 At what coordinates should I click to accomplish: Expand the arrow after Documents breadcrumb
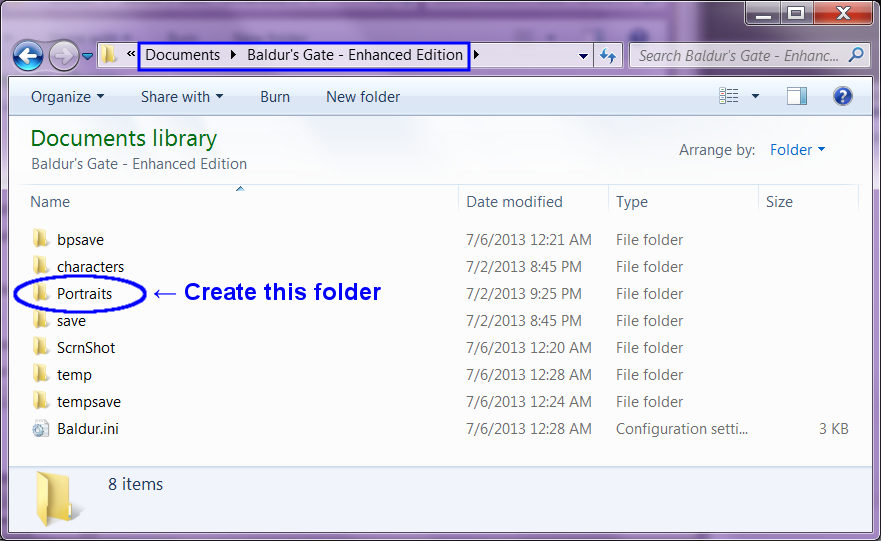click(x=233, y=55)
